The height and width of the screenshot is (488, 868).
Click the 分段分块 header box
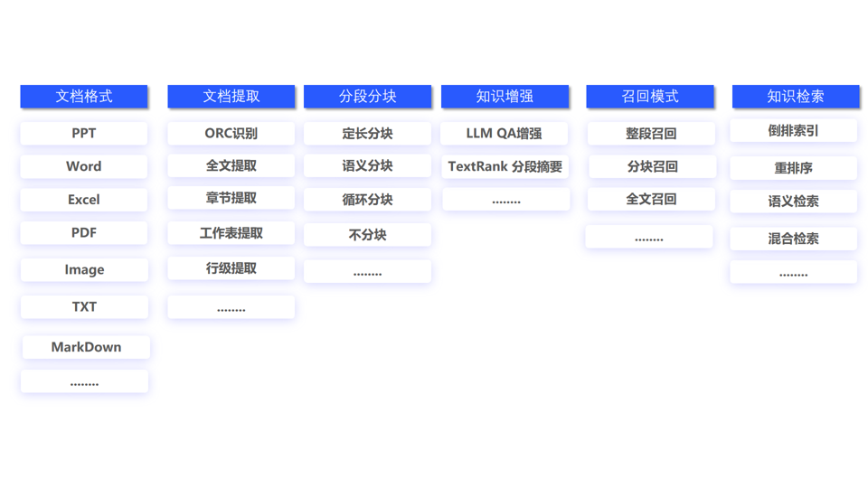367,97
